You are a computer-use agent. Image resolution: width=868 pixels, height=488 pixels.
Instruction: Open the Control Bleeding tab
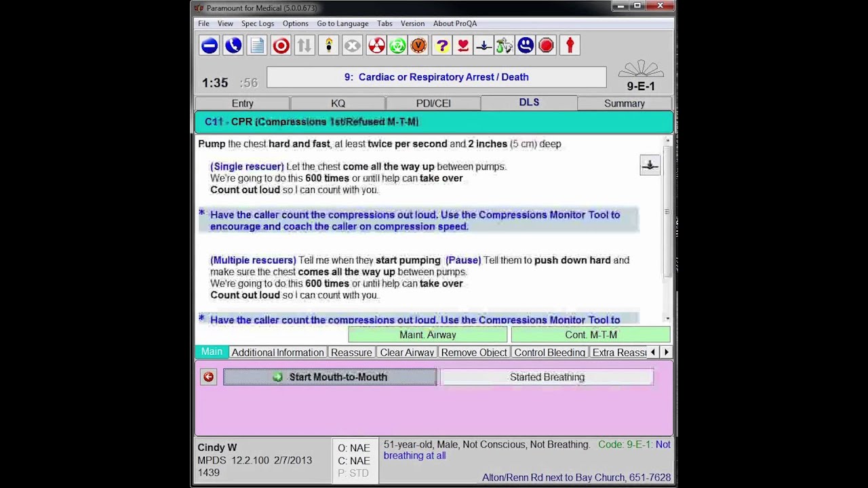(x=549, y=352)
